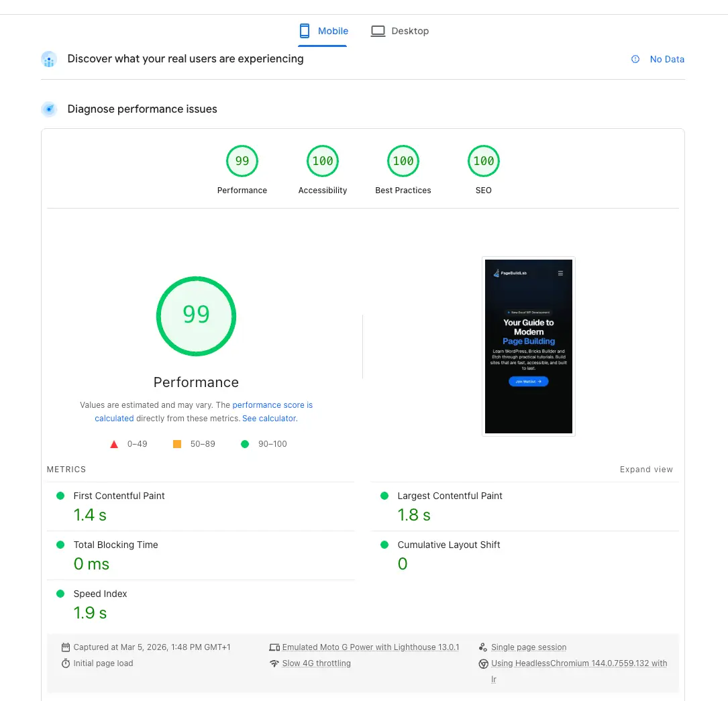Click the real users experience section icon
Image resolution: width=728 pixels, height=701 pixels.
pos(49,59)
